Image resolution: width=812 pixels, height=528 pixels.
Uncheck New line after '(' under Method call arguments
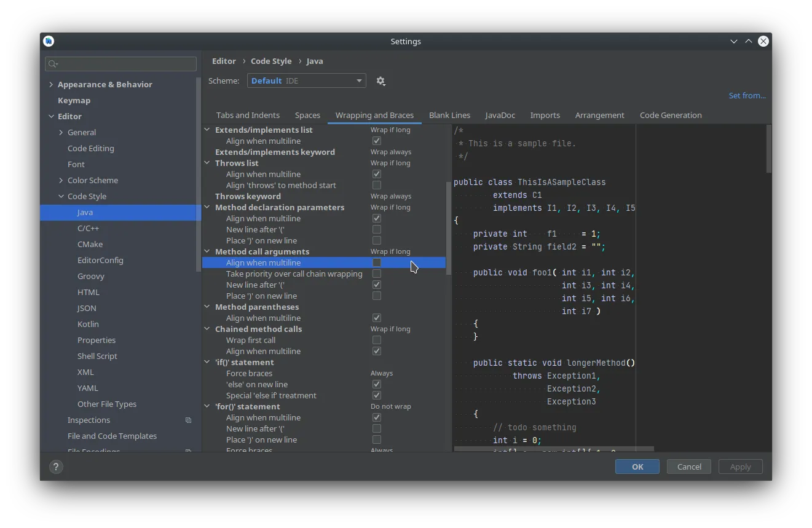(x=377, y=285)
